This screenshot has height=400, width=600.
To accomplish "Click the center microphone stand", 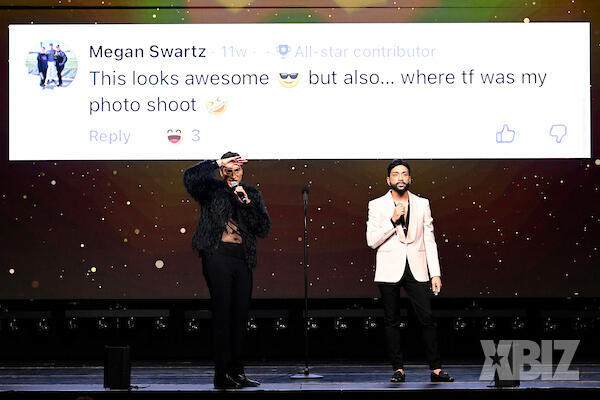I will click(x=306, y=282).
